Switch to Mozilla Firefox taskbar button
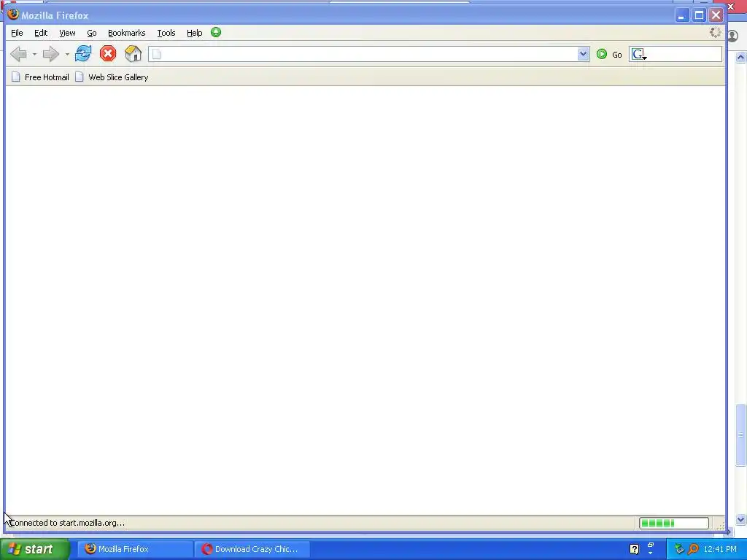 point(134,549)
